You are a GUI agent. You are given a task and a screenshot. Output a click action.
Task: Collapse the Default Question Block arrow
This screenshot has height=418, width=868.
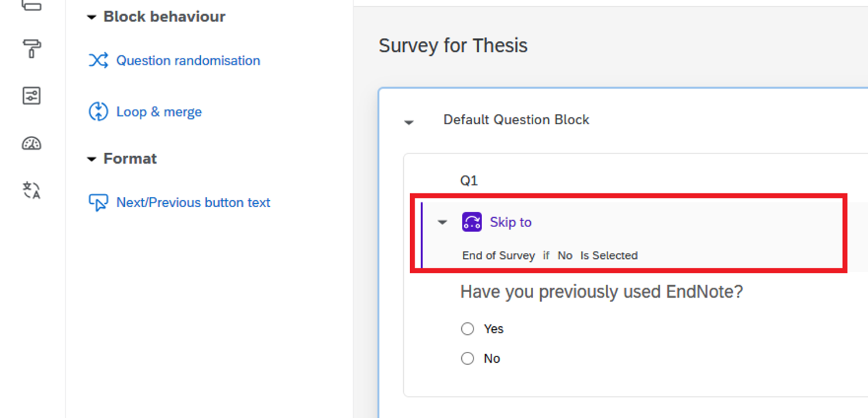[409, 122]
